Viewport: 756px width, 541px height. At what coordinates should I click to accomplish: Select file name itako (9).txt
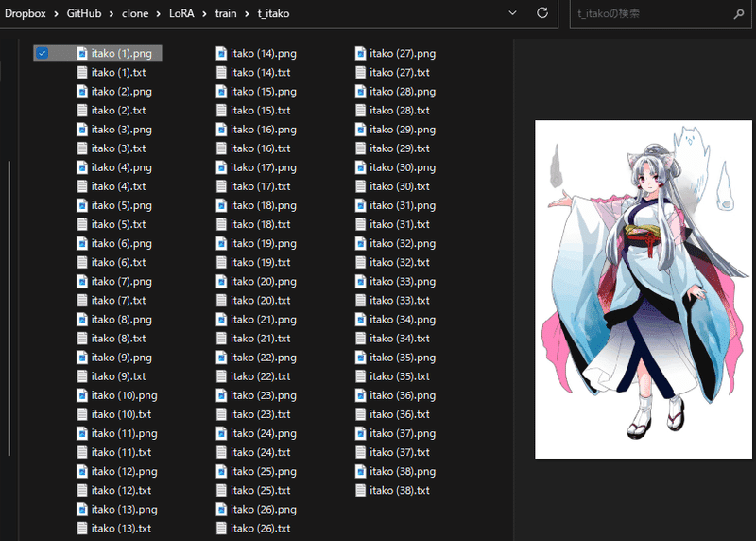[119, 376]
